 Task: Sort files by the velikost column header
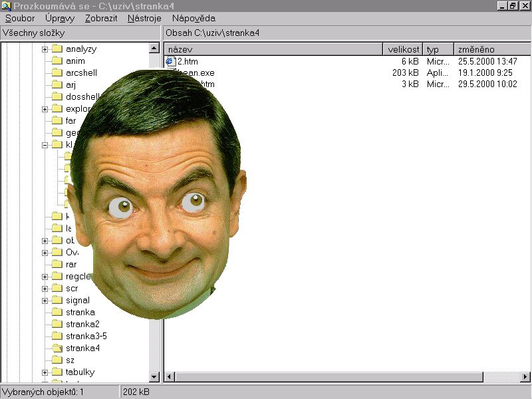(x=403, y=49)
